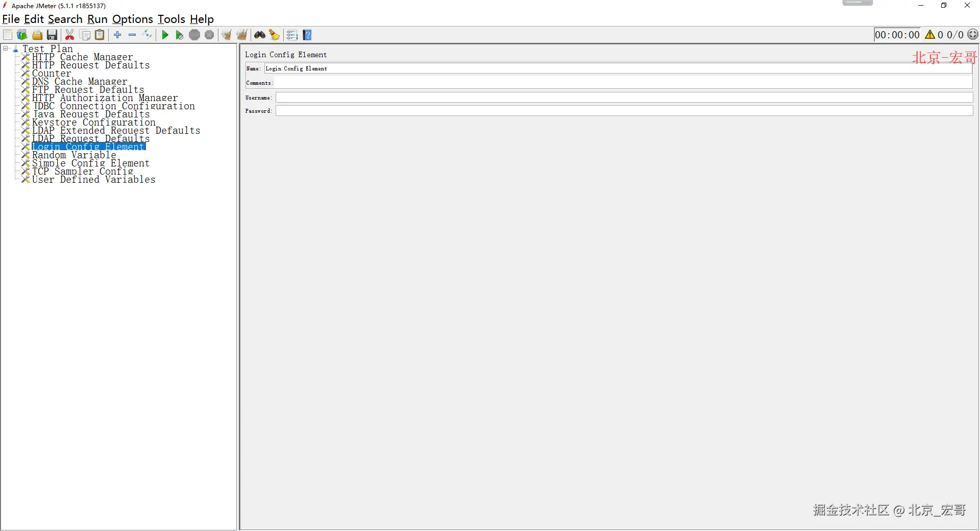Image resolution: width=980 pixels, height=531 pixels.
Task: Click the Help question mark icon
Action: tap(307, 35)
